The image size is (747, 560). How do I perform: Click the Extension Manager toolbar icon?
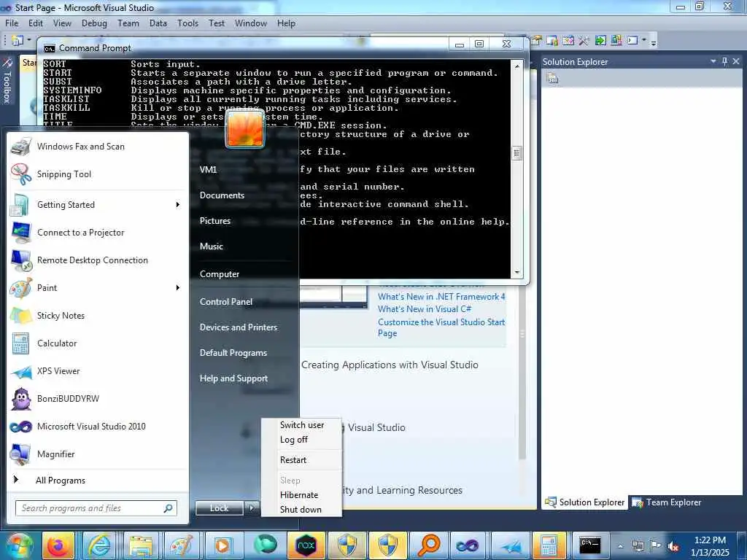(x=616, y=41)
